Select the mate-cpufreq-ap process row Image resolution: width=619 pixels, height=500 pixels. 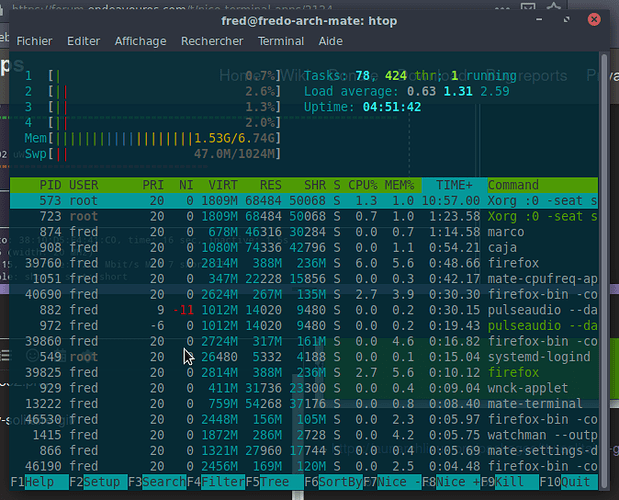click(x=304, y=279)
